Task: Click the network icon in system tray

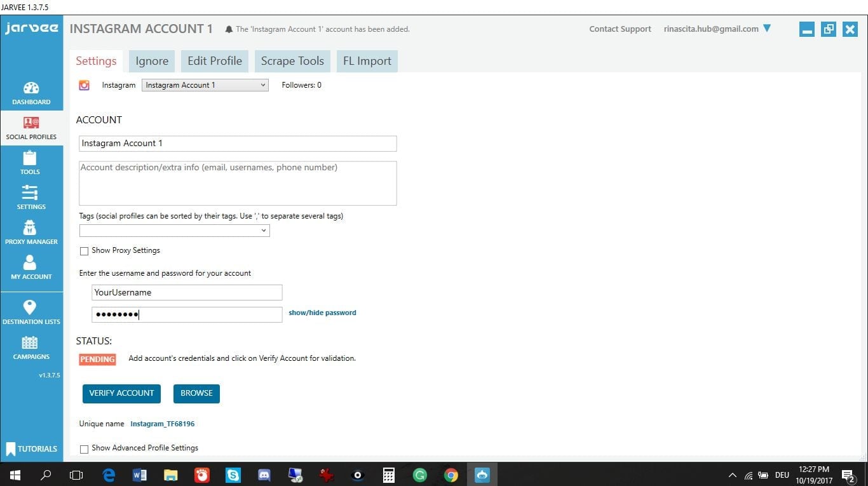Action: pos(749,475)
